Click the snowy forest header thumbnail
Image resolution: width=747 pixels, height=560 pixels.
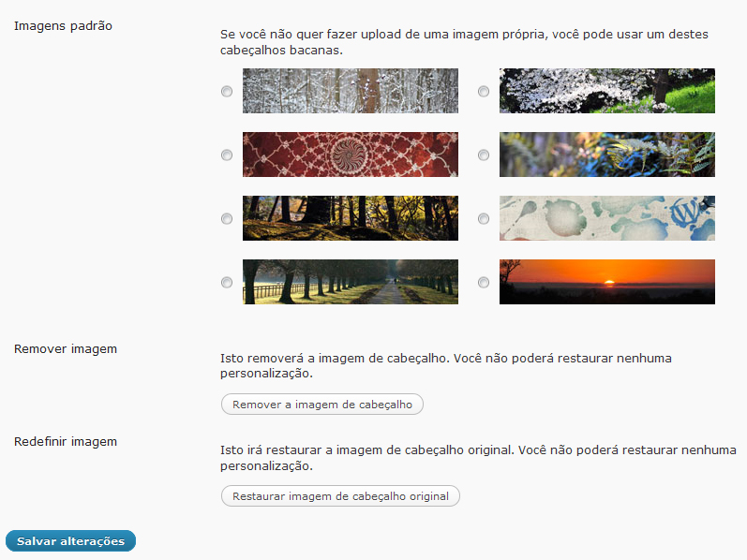351,91
